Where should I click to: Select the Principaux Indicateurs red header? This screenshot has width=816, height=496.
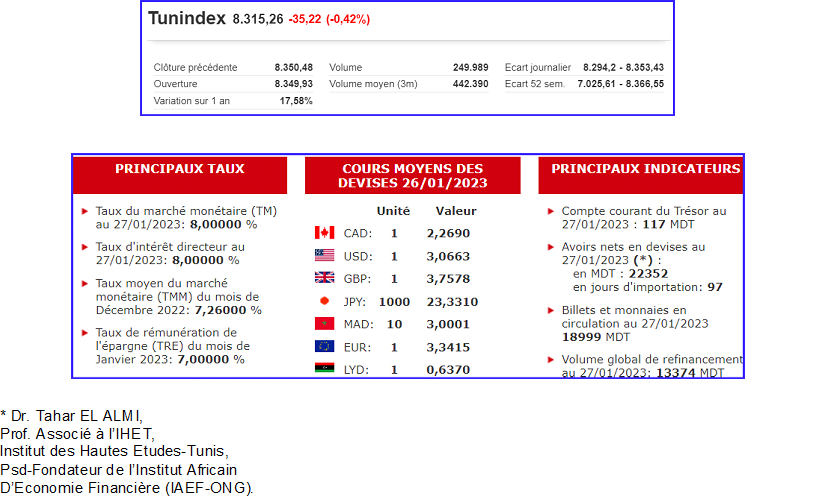pyautogui.click(x=645, y=169)
